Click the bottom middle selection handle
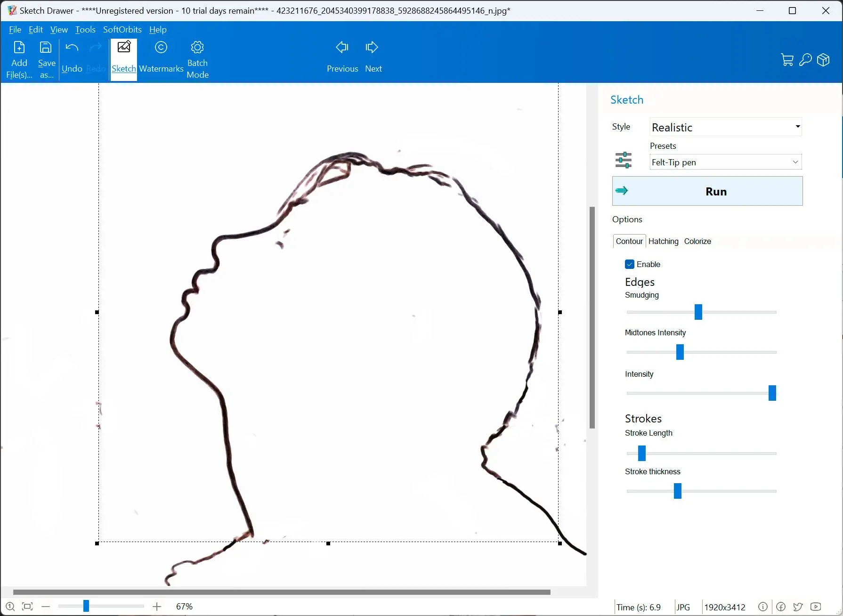 click(328, 543)
